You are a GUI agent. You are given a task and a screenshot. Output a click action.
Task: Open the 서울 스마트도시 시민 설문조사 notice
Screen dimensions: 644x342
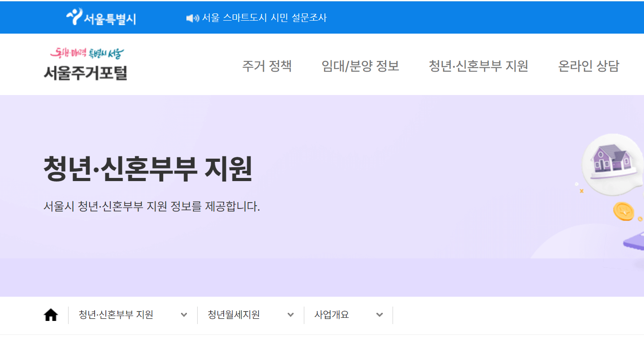tap(264, 18)
